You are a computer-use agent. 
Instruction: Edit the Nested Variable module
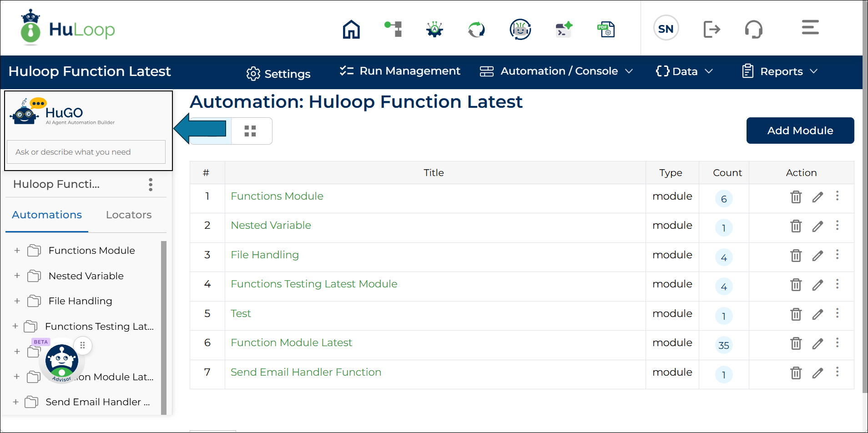818,226
